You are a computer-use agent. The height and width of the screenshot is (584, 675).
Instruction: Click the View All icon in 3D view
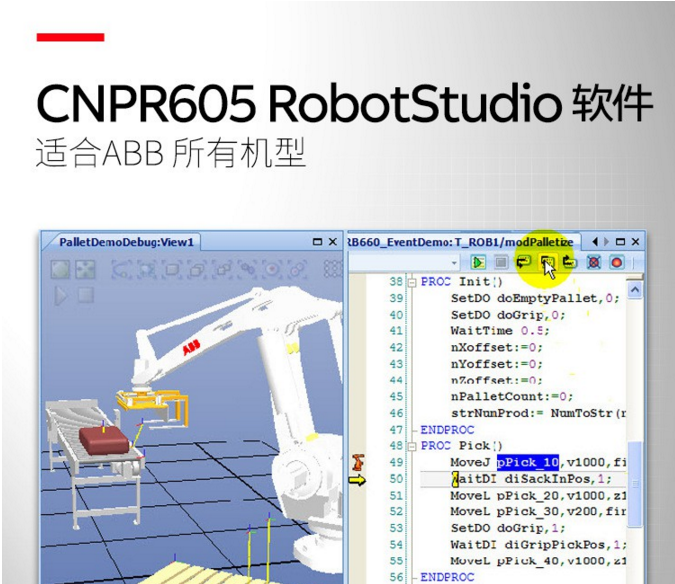point(61,269)
